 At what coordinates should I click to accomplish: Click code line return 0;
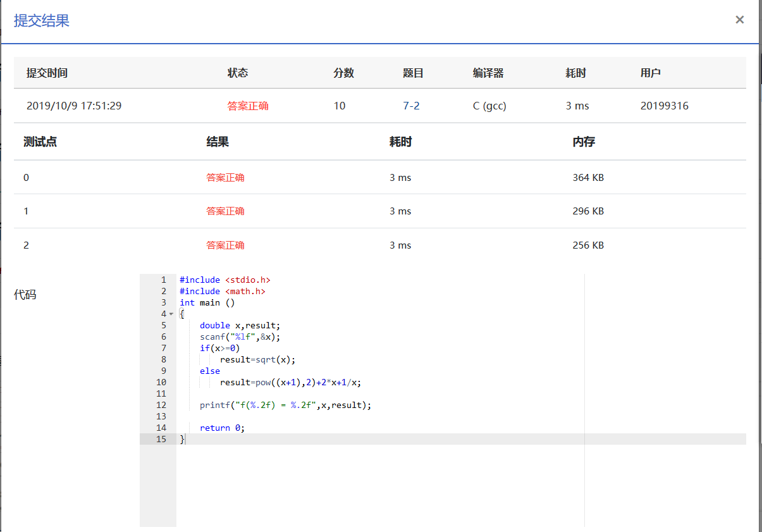click(x=222, y=428)
